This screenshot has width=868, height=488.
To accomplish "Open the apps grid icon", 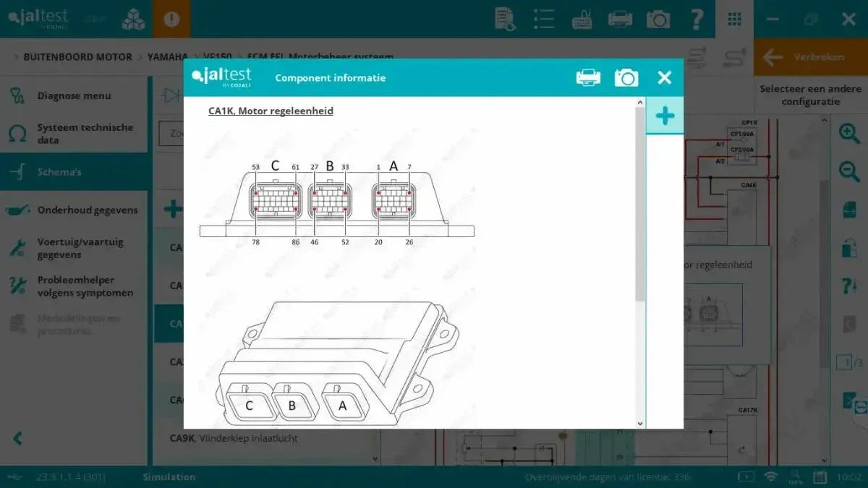I will (734, 19).
